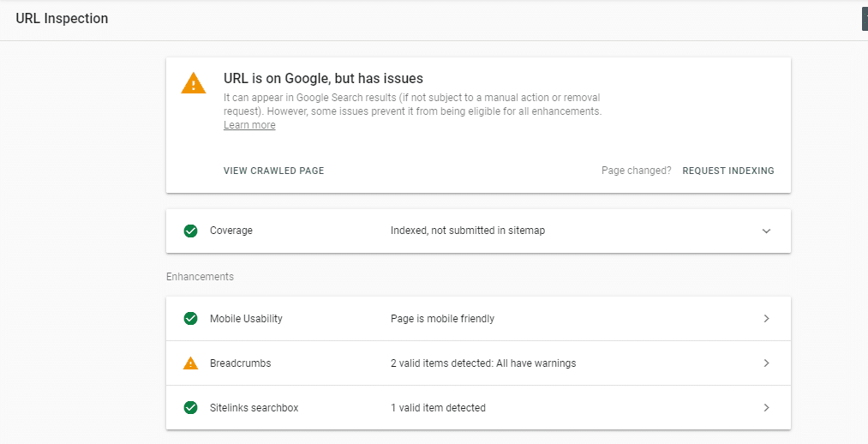
Task: Open Breadcrumbs details via right arrow
Action: coord(766,363)
